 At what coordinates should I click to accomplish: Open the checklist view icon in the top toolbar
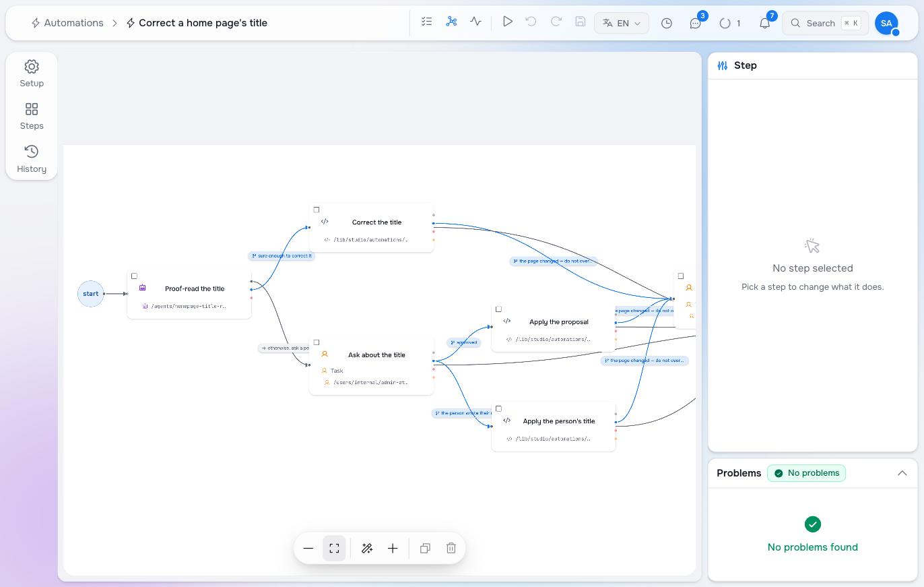click(x=426, y=22)
